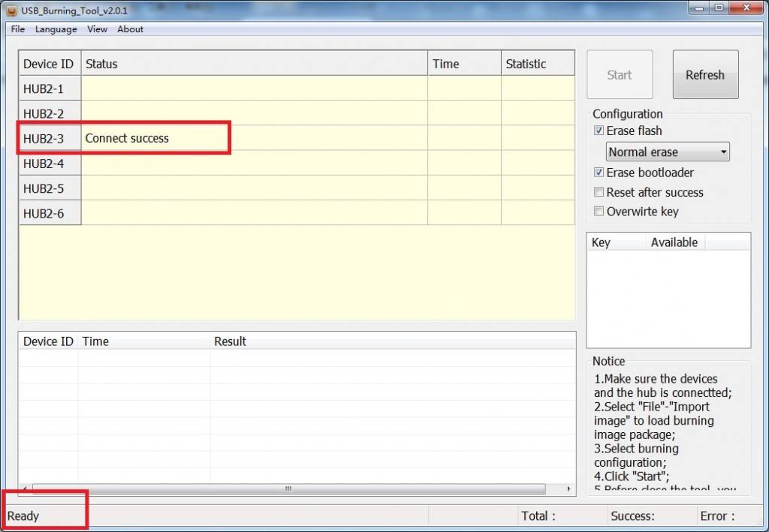This screenshot has height=532, width=769.
Task: Expand the Normal erase dropdown
Action: [668, 152]
